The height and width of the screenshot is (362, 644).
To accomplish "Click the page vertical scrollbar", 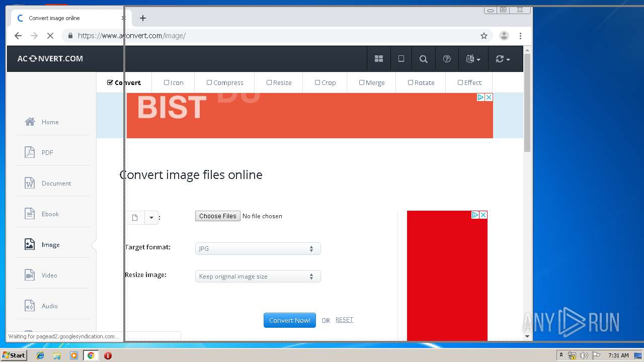I will click(527, 102).
